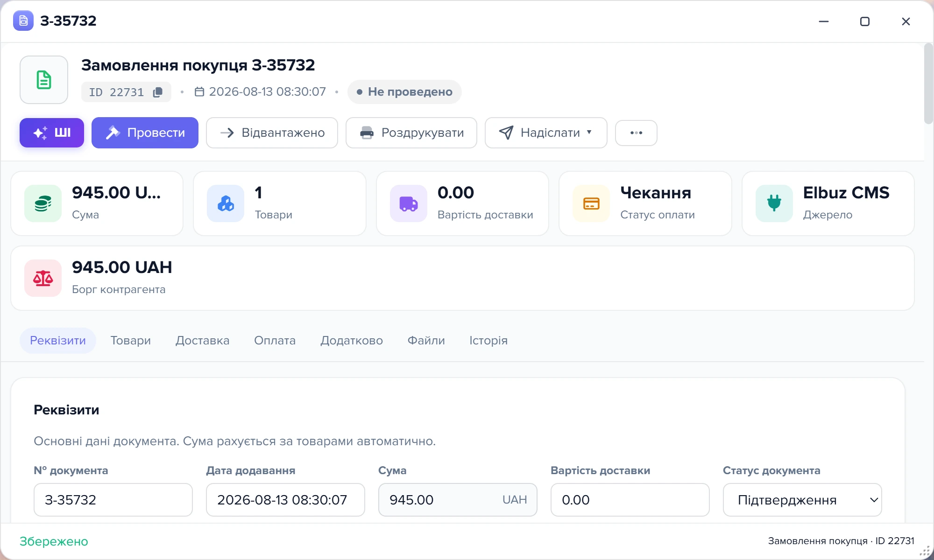Mark order as Відвантажено
The image size is (934, 560).
tap(272, 133)
